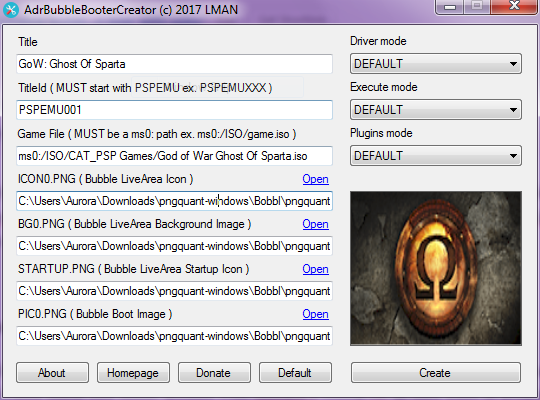This screenshot has width=540, height=400.
Task: Click the Homepage button
Action: (x=133, y=372)
